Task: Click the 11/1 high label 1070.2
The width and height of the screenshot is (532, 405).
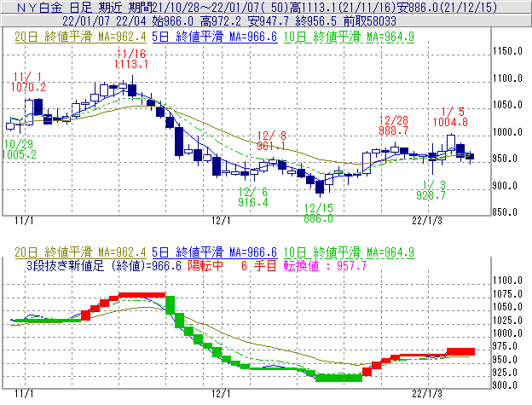Action: pyautogui.click(x=28, y=87)
